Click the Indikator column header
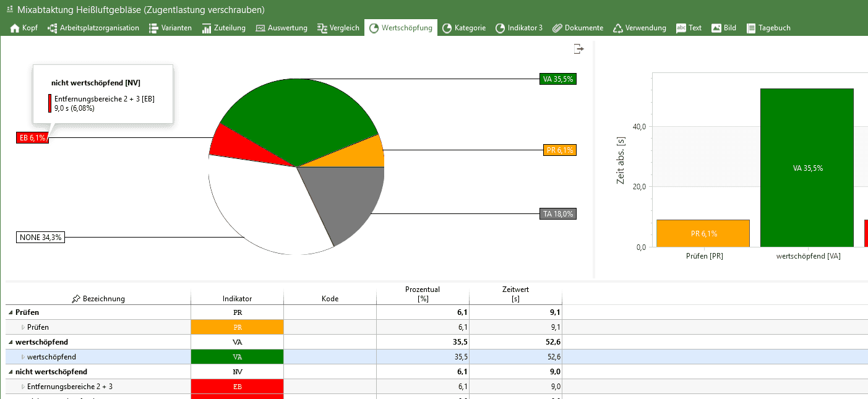The image size is (868, 399). click(237, 299)
